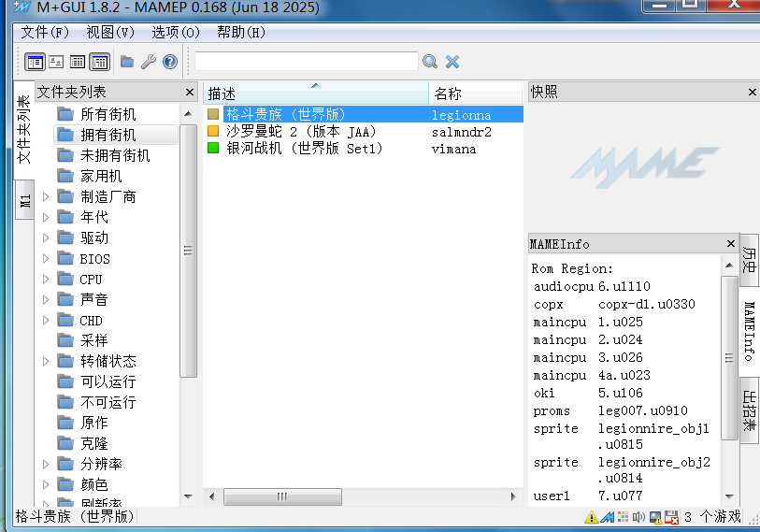Screen dimensions: 760x532
Task: Expand the 制造厂商 folder
Action: 46,196
